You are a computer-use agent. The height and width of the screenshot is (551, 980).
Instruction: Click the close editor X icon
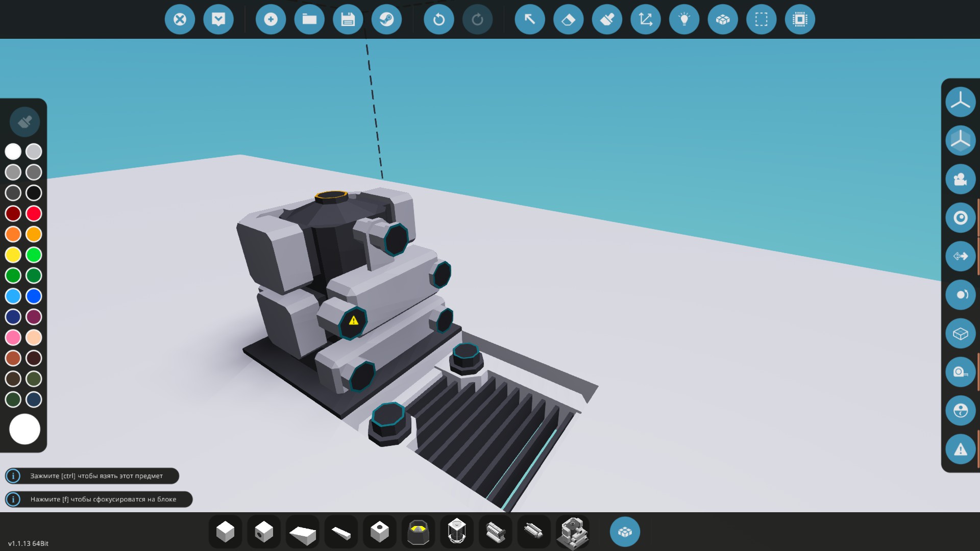click(180, 19)
